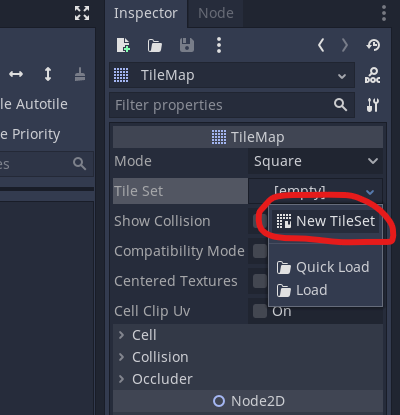The width and height of the screenshot is (400, 415).
Task: Toggle the Cell Clip Uv checkbox
Action: 260,311
